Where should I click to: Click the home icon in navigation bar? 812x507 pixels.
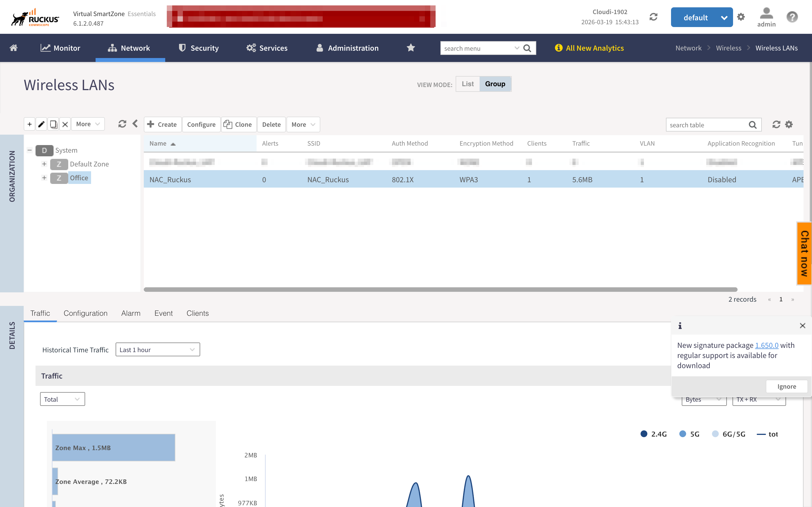tap(14, 48)
